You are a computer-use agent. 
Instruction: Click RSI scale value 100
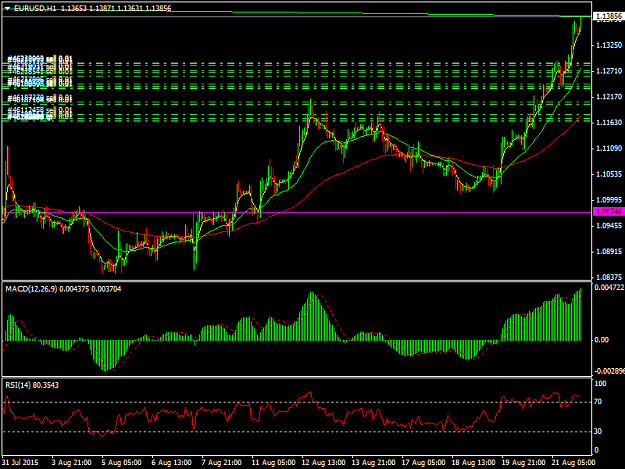click(x=600, y=384)
